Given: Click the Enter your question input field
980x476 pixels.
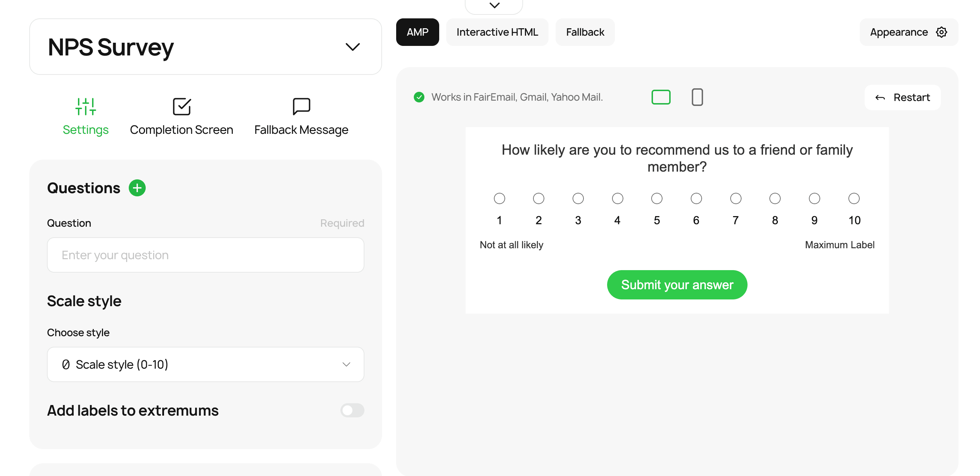Looking at the screenshot, I should pyautogui.click(x=205, y=255).
